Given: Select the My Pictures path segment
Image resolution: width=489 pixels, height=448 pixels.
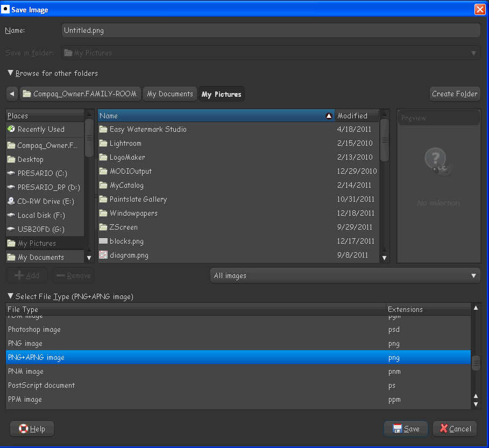Looking at the screenshot, I should coord(222,94).
